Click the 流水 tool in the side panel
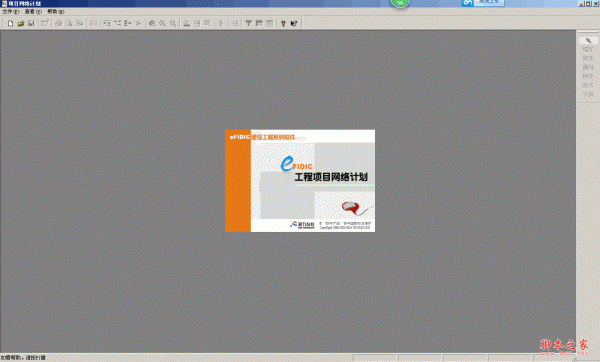 [588, 85]
